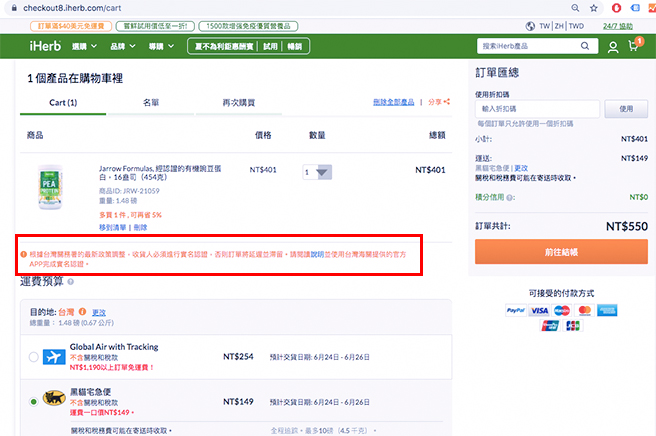
Task: Click the 暢銷 menu item
Action: click(295, 46)
